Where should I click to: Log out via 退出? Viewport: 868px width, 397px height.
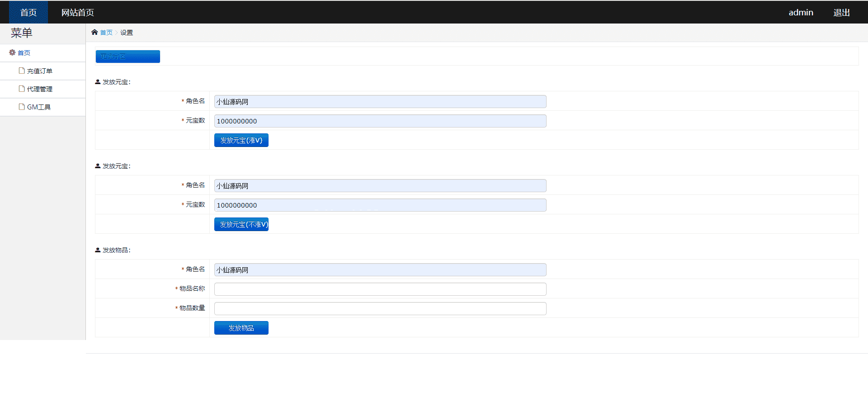pos(841,12)
